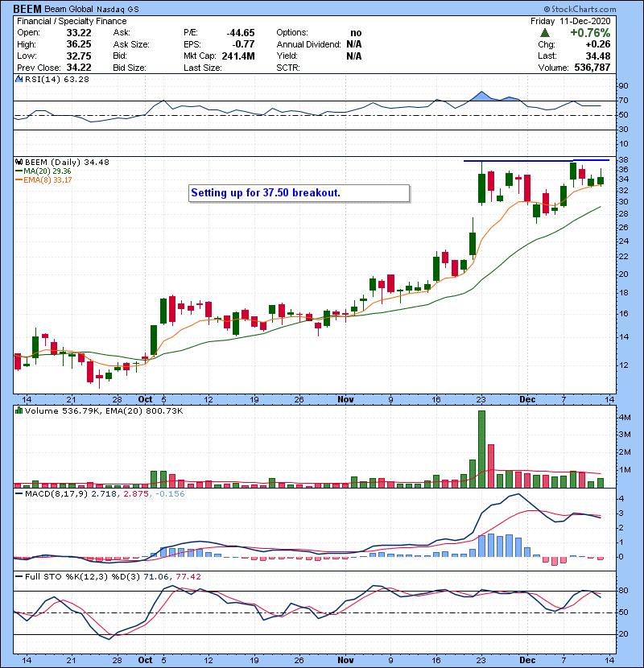Click the Bid Size label
The image size is (644, 668).
(130, 68)
